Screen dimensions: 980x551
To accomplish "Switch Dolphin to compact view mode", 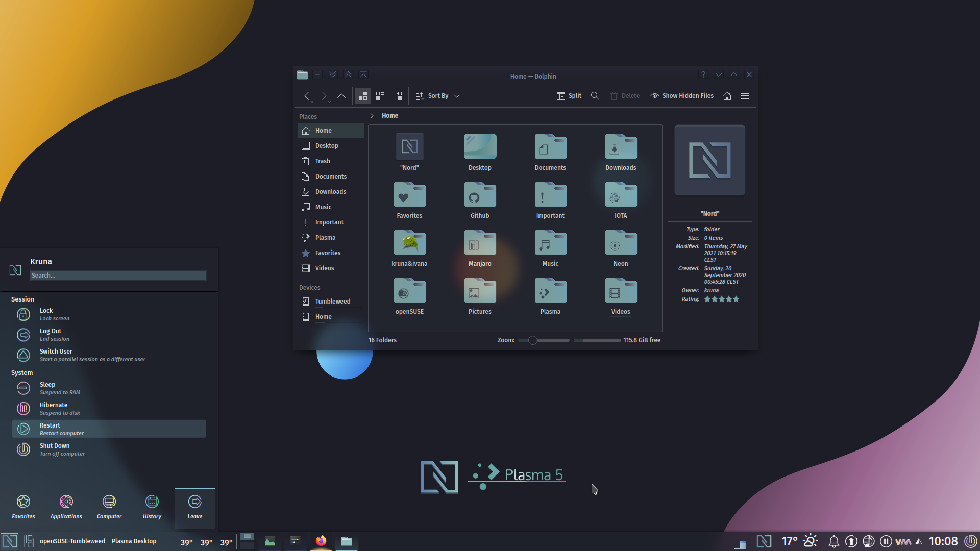I will pyautogui.click(x=380, y=96).
